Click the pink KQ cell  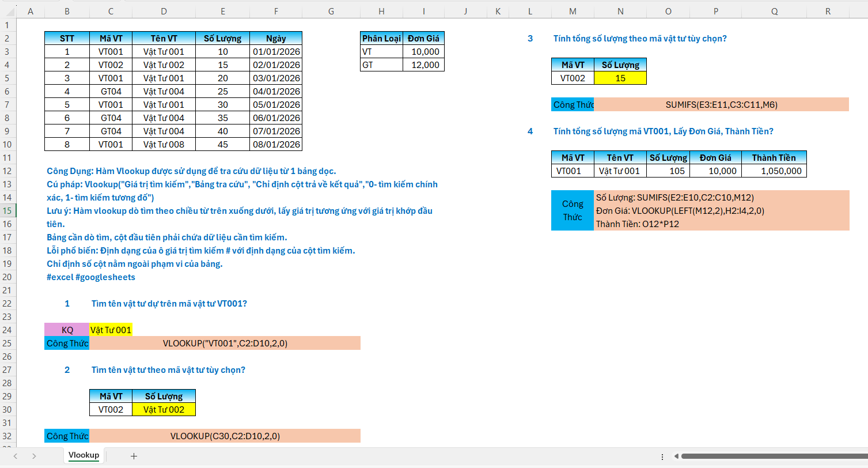click(67, 330)
